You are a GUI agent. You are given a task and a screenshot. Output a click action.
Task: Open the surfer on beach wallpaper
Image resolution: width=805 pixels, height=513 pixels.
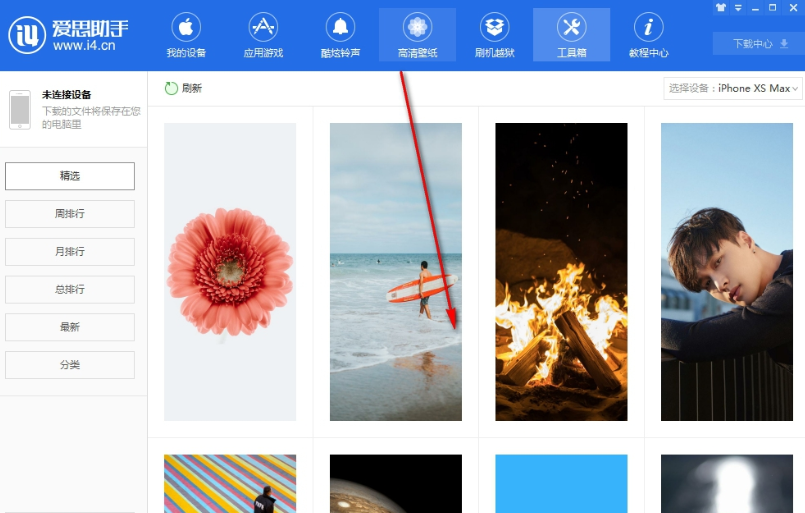396,272
